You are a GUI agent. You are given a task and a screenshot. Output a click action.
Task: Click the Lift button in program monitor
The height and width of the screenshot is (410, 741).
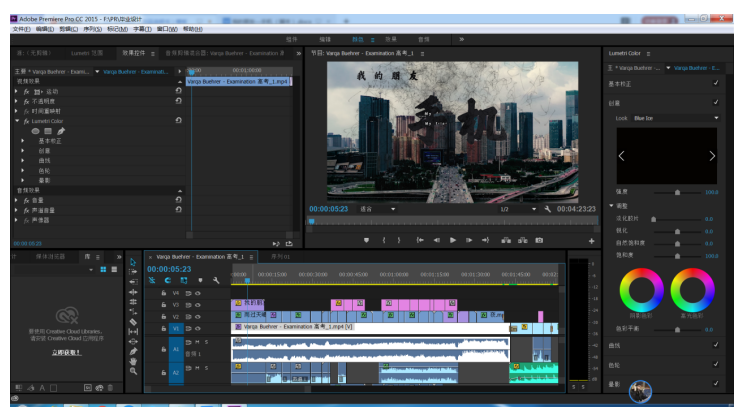[x=506, y=240]
